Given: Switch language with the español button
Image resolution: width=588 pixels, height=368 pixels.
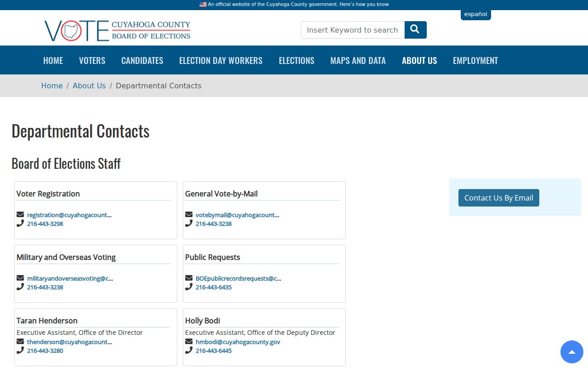Looking at the screenshot, I should click(x=475, y=14).
